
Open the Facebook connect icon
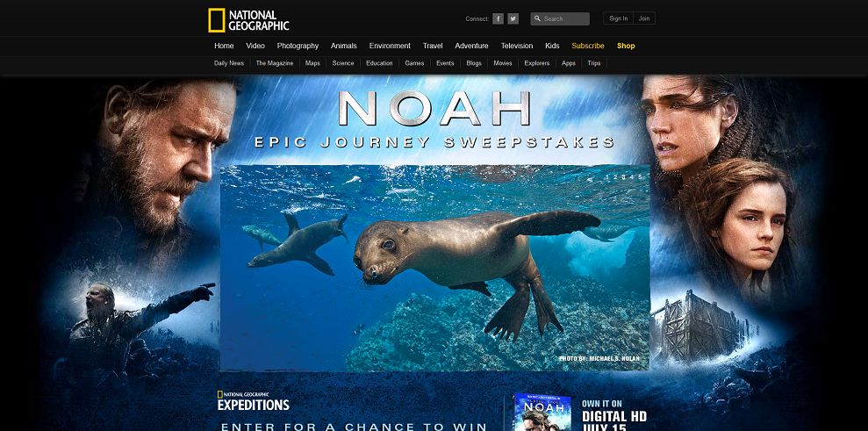(x=499, y=18)
